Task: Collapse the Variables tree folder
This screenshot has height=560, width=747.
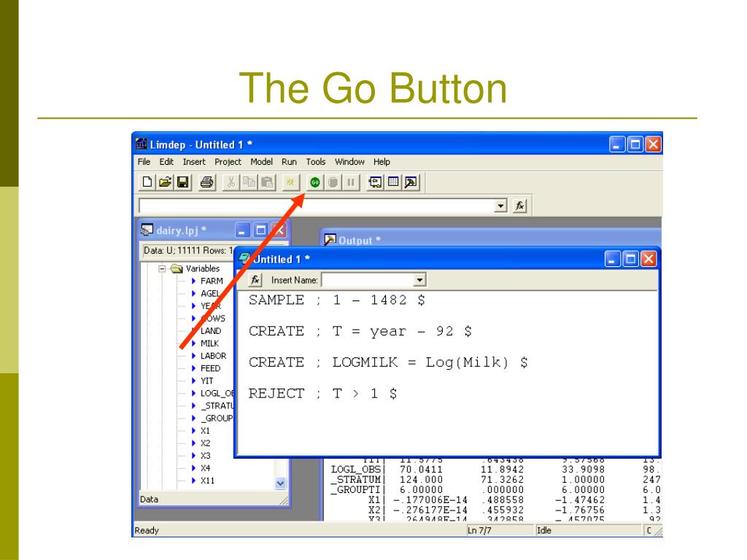Action: (162, 268)
